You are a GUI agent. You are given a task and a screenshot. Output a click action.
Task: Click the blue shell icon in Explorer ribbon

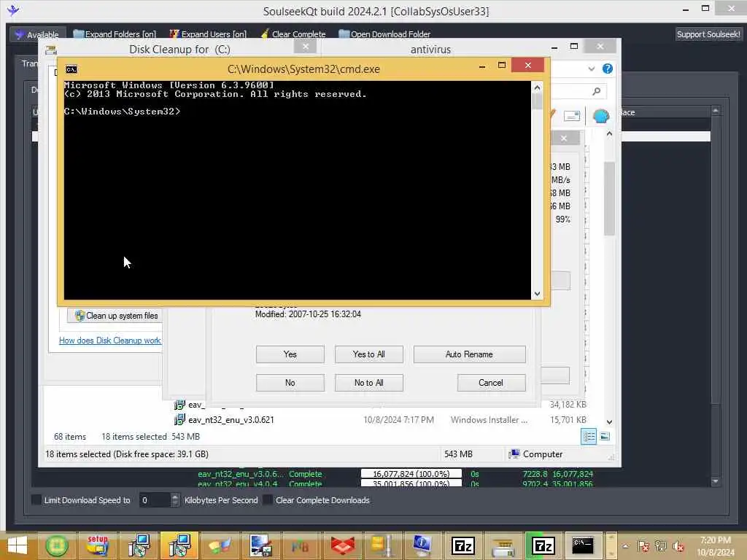coord(601,116)
